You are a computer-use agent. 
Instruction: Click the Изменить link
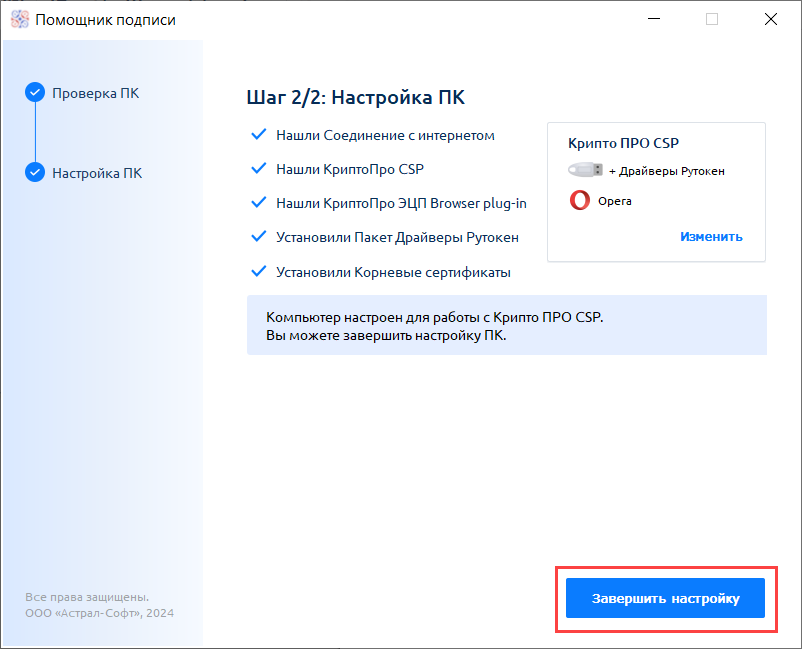pyautogui.click(x=711, y=237)
